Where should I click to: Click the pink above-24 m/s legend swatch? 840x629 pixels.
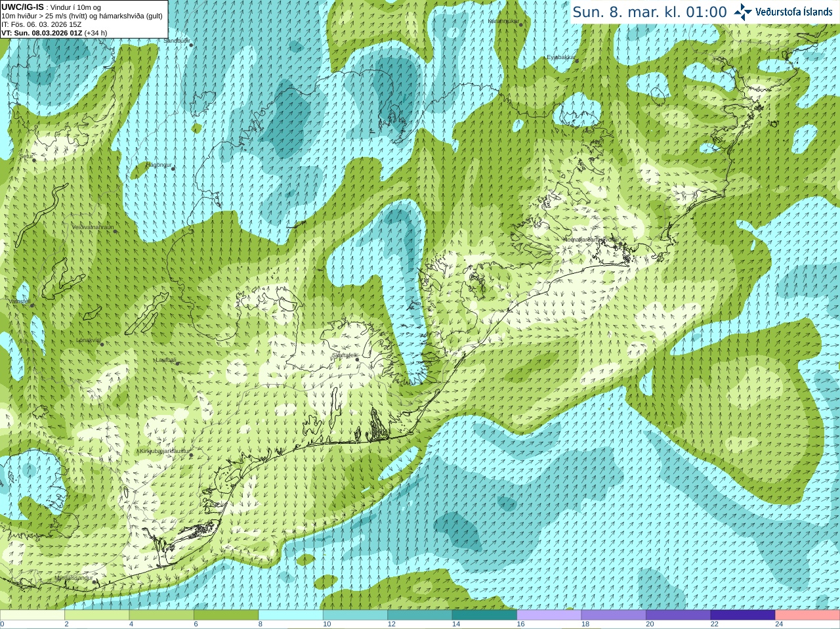[808, 615]
